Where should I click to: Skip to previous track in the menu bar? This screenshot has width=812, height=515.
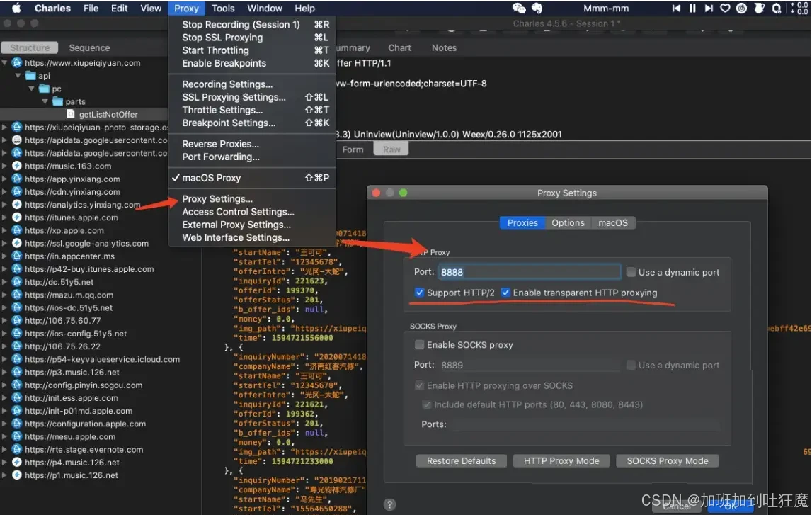coord(676,9)
